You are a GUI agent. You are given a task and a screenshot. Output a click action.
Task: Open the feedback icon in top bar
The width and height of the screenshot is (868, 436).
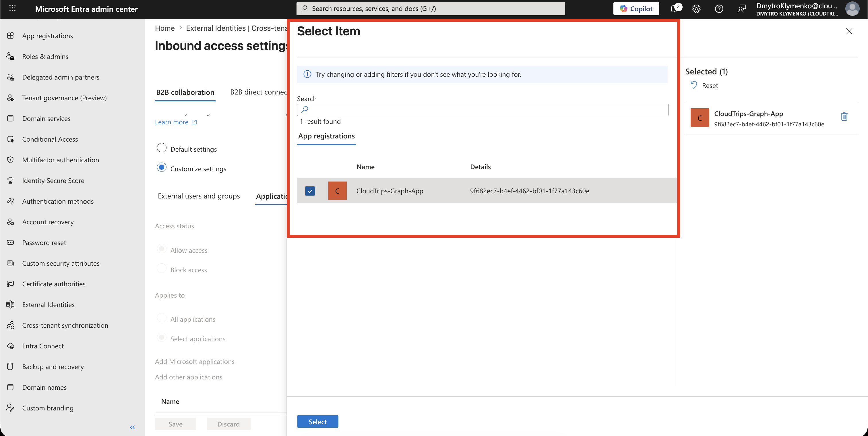[741, 9]
